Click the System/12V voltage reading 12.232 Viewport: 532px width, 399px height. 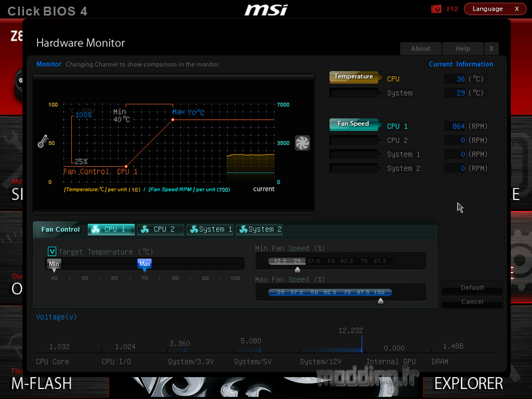pyautogui.click(x=350, y=331)
